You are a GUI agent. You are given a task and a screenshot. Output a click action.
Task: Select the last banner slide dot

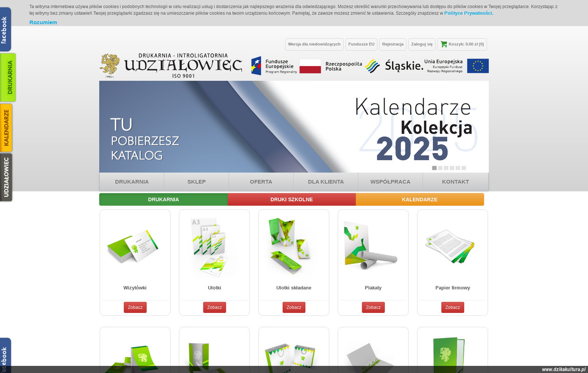coord(464,168)
